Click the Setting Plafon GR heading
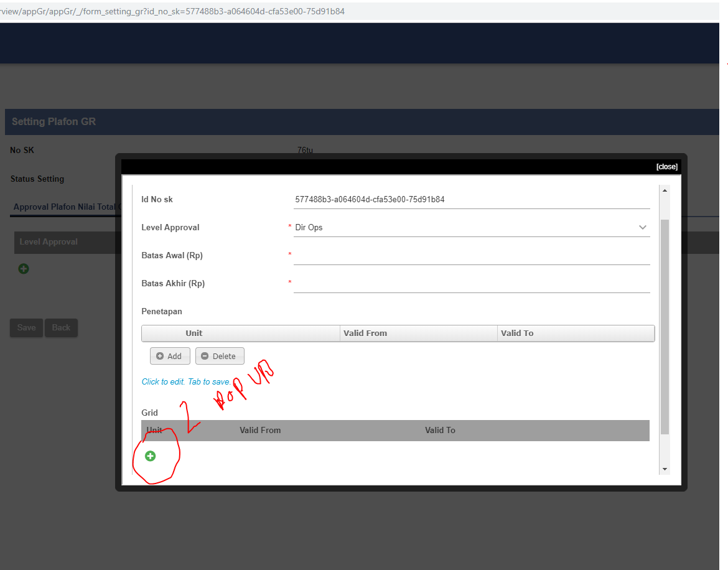 pyautogui.click(x=54, y=121)
